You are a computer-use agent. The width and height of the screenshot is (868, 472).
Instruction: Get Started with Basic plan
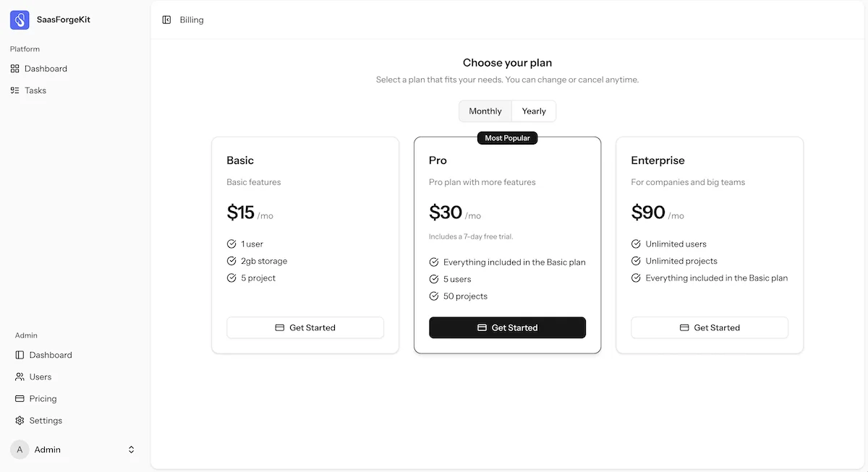pyautogui.click(x=305, y=327)
